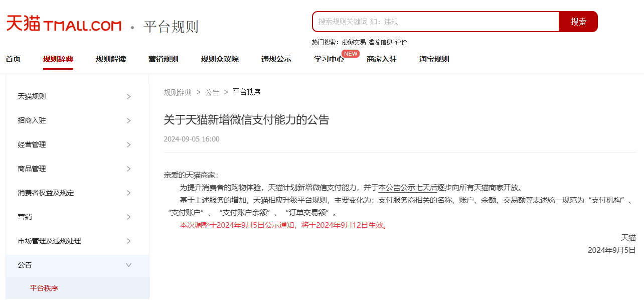
Task: Click 平台秩序 in the breadcrumb
Action: click(247, 92)
